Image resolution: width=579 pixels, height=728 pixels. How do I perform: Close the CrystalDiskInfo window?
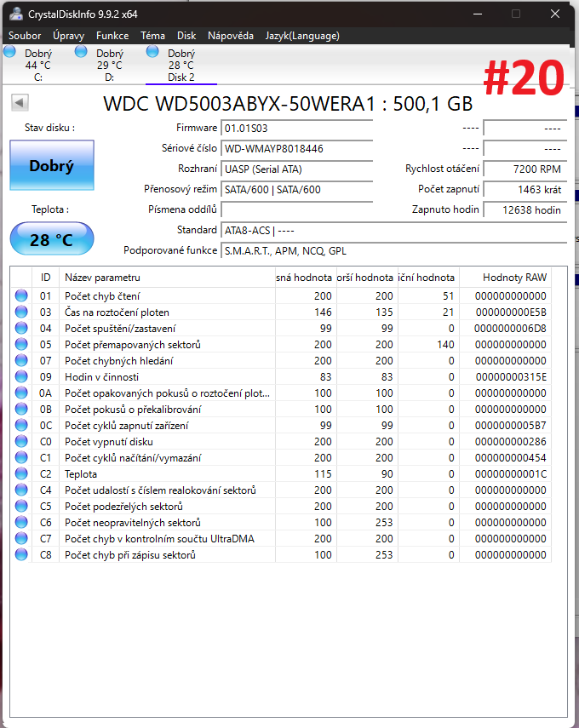555,14
